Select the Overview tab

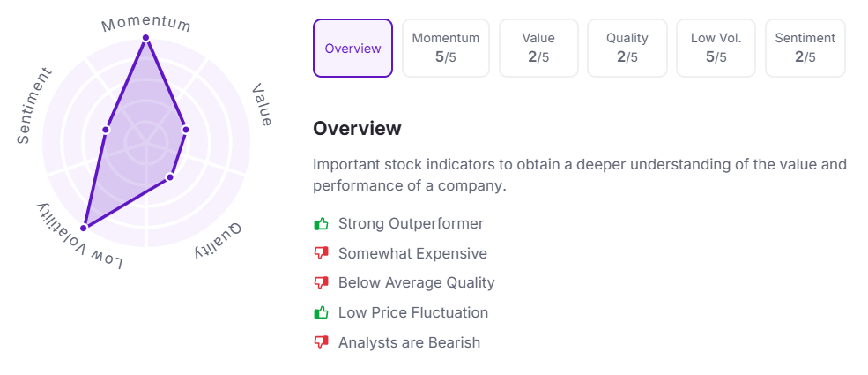(x=352, y=49)
